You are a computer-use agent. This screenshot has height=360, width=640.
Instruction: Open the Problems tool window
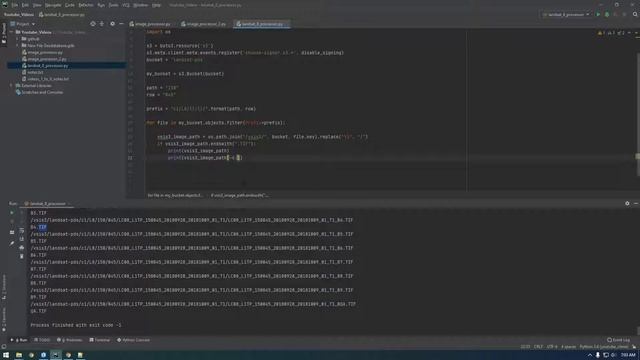(69, 340)
